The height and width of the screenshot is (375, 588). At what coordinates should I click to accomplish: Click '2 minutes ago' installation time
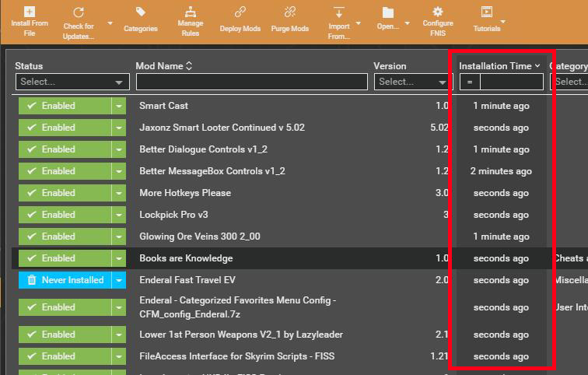[501, 171]
